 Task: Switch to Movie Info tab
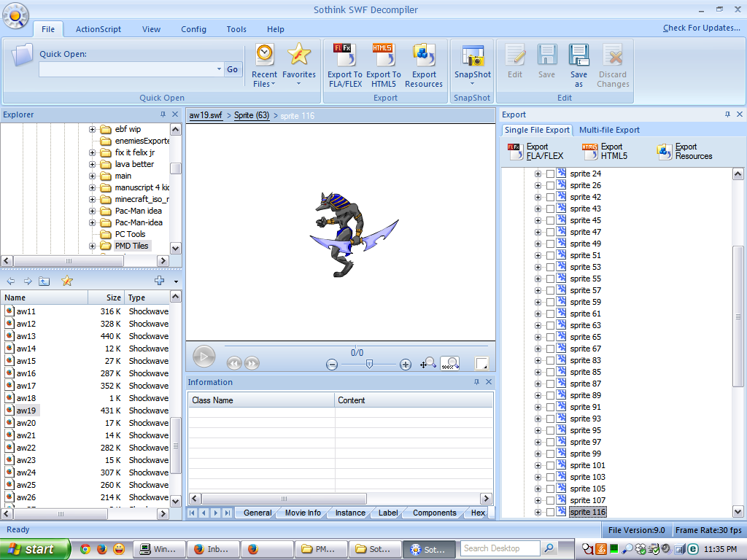tap(303, 513)
